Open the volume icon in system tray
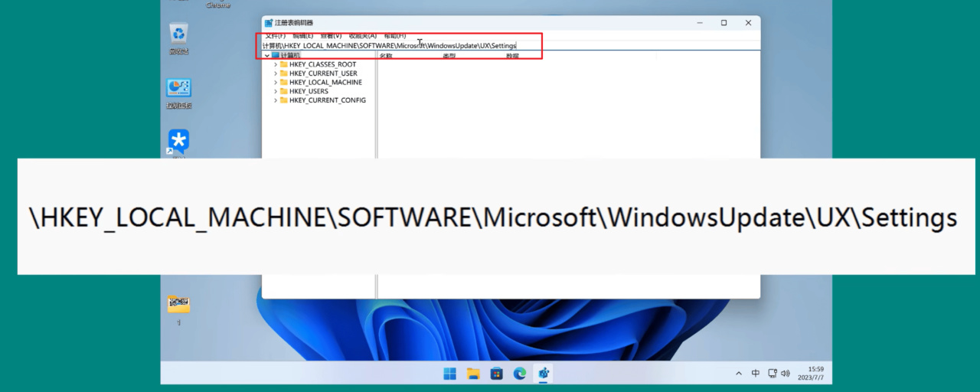This screenshot has height=392, width=980. tap(785, 373)
